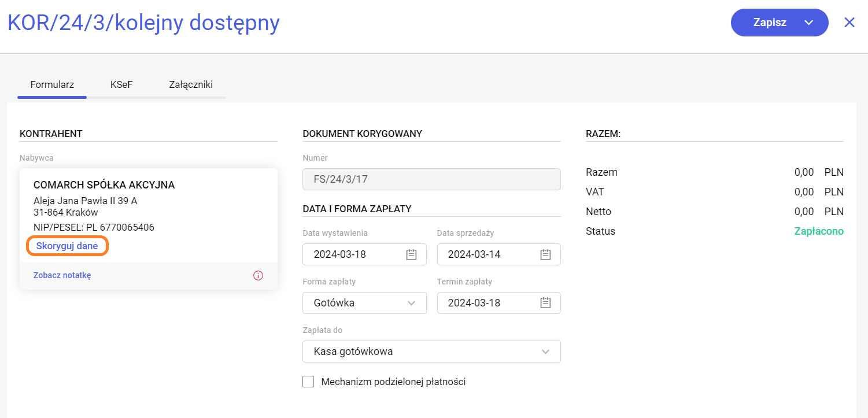This screenshot has height=418, width=868.
Task: Switch to the KSeF tab
Action: coord(121,85)
